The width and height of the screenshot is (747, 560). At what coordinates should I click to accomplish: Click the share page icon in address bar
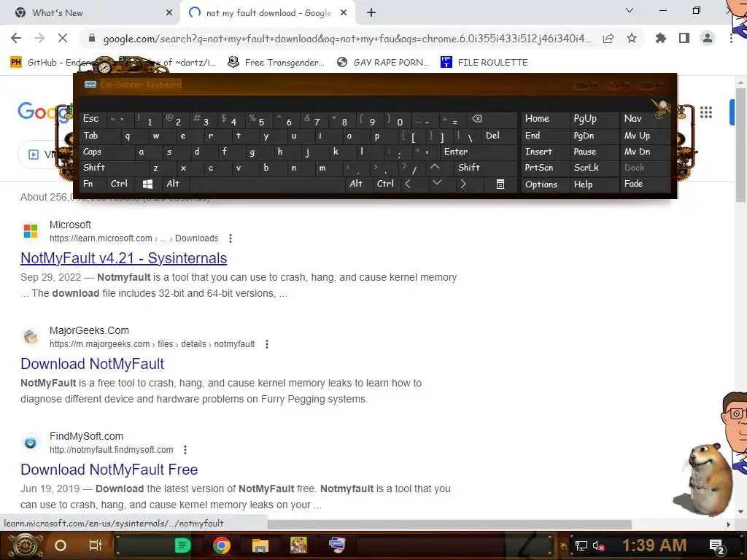click(608, 39)
